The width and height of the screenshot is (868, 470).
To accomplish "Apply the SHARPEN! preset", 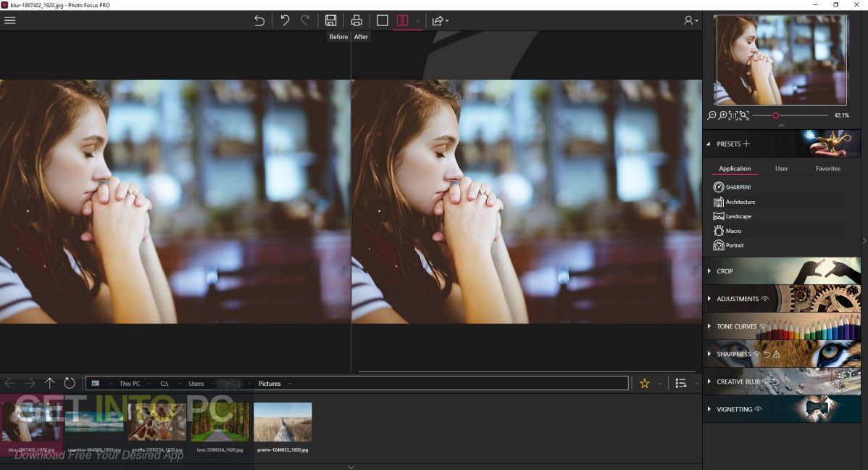I will click(x=738, y=186).
